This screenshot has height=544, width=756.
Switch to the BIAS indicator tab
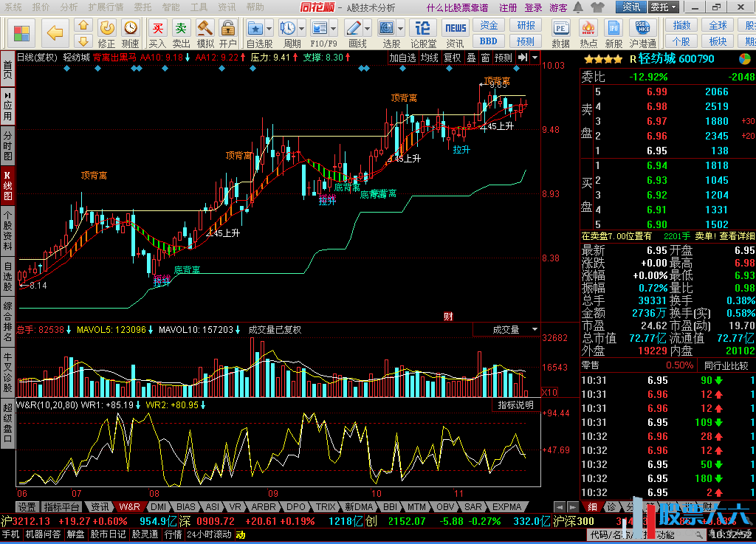pyautogui.click(x=185, y=507)
